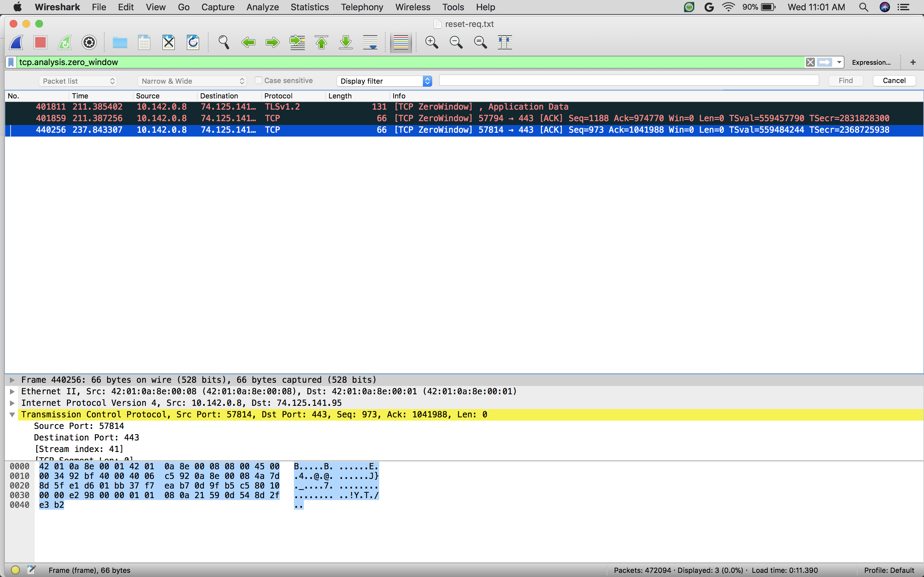Toggle colorization of the packet list

click(x=400, y=42)
